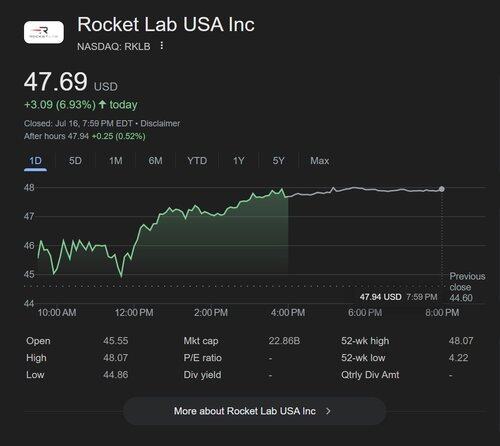Show the YTD chart range
500x446 pixels.
point(197,161)
